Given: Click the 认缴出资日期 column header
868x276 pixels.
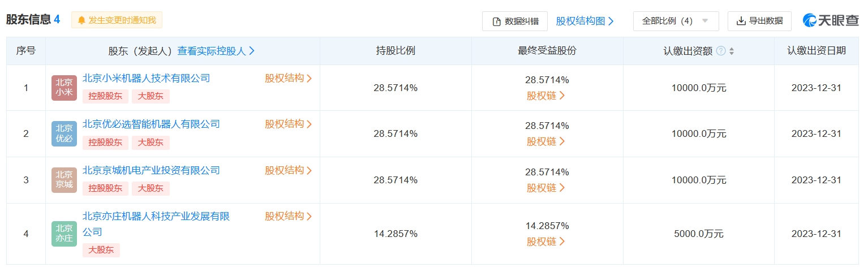Looking at the screenshot, I should click(817, 51).
